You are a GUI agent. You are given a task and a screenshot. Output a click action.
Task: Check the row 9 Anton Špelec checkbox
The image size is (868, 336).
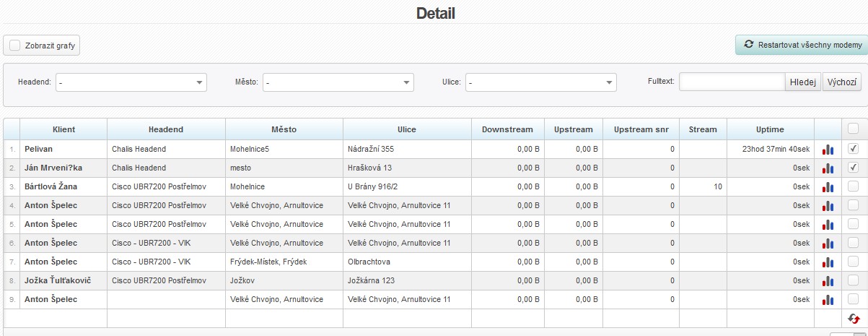click(854, 298)
